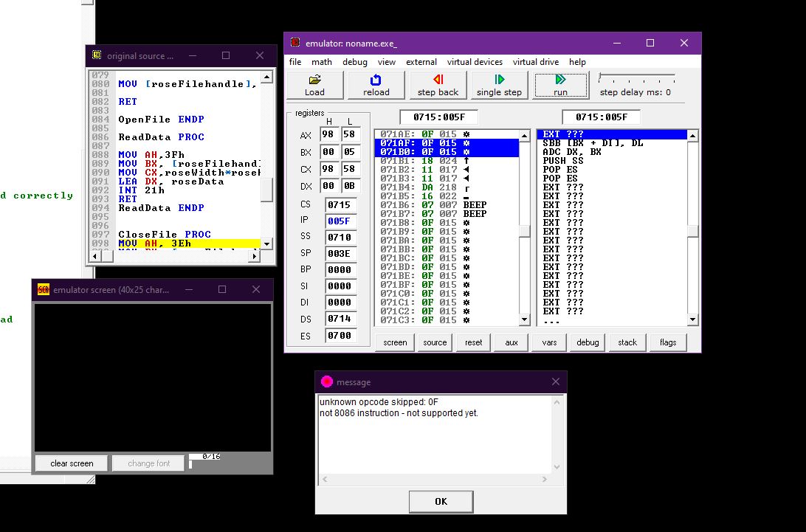The image size is (806, 532).
Task: Click disassembly list scroll up arrow
Action: pyautogui.click(x=692, y=136)
